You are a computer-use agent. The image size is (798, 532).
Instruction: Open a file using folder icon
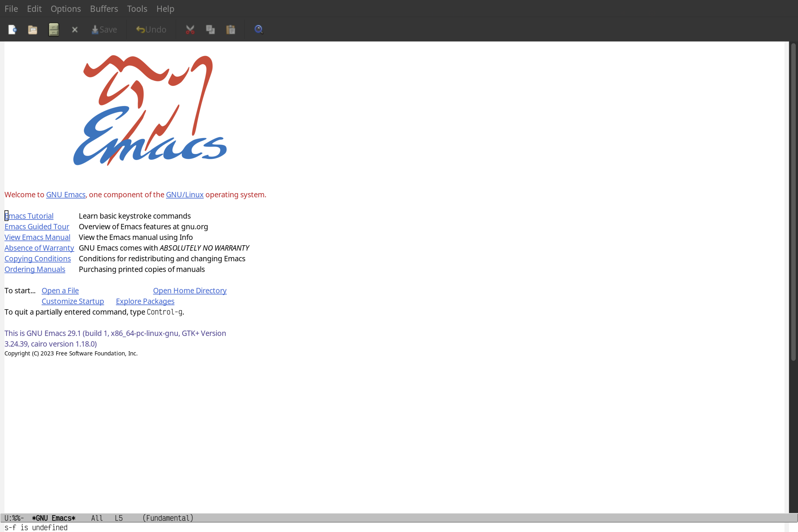(x=33, y=29)
